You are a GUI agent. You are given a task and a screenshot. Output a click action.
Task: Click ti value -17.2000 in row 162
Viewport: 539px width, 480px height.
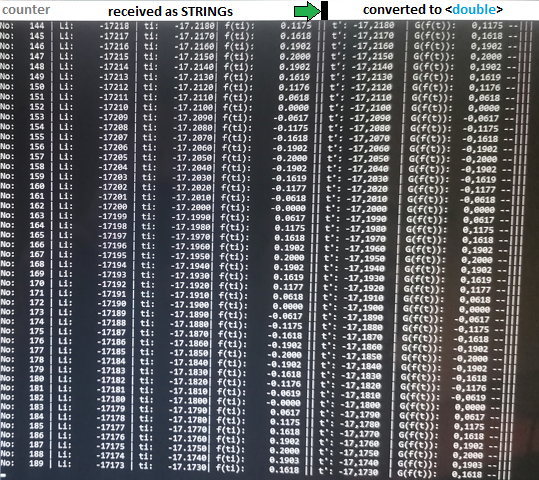pos(192,208)
